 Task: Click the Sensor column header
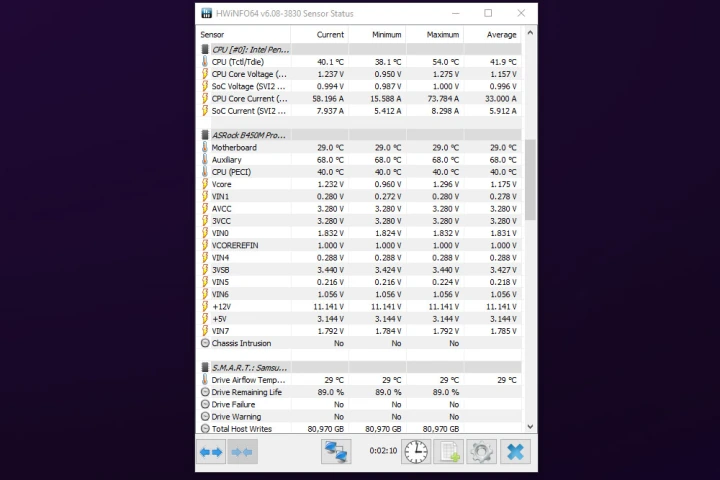[244, 34]
